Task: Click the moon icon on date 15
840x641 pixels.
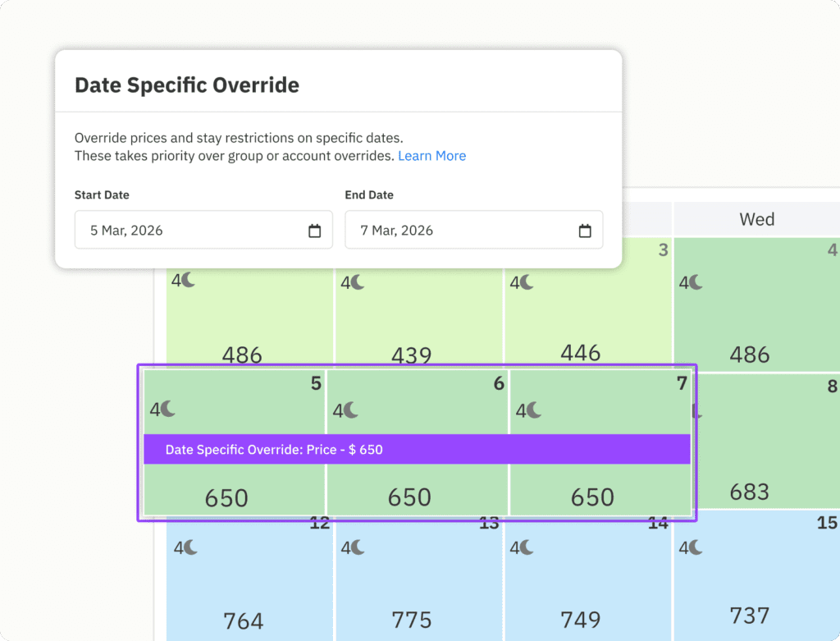Action: coord(696,547)
